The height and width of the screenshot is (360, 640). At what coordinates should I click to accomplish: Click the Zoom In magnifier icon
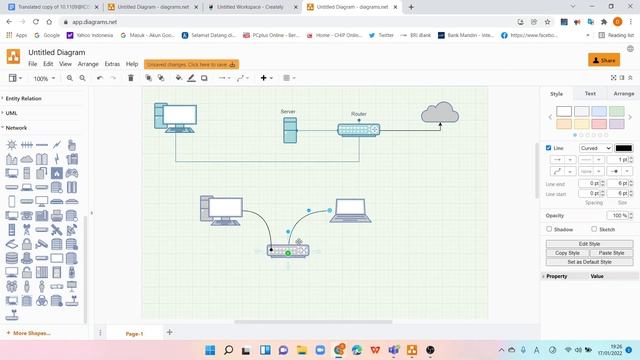[70, 78]
